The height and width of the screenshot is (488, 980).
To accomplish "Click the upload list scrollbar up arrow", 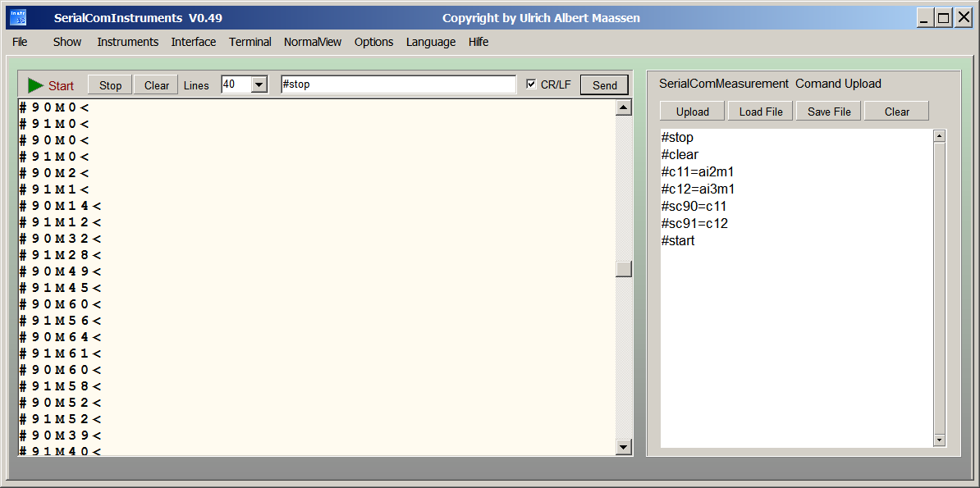I will click(939, 135).
